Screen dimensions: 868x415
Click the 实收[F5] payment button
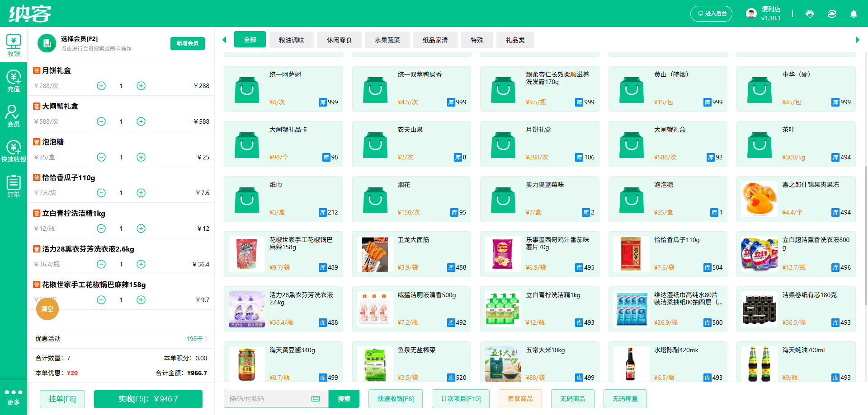[x=148, y=399]
